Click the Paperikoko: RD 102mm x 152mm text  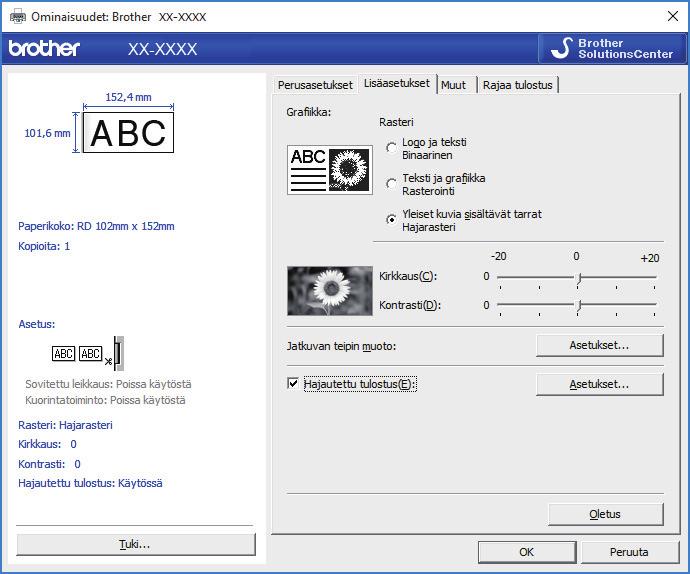tap(96, 226)
